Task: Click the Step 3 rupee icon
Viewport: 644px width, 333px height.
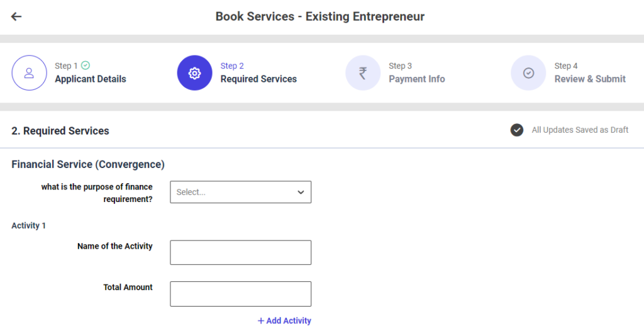Action: (x=363, y=73)
